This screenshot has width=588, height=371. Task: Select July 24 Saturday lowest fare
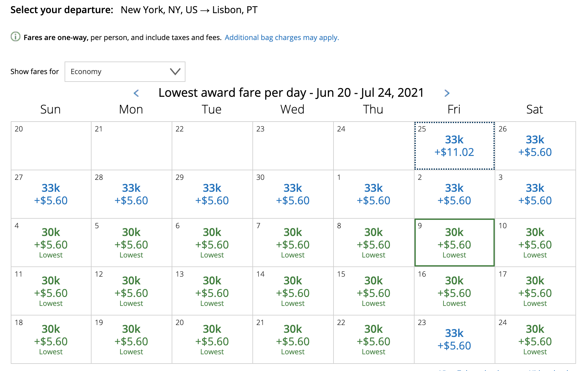(535, 339)
